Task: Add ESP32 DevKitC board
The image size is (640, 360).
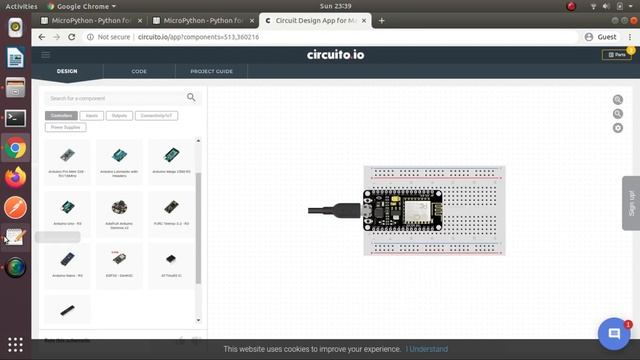Action: [119, 266]
